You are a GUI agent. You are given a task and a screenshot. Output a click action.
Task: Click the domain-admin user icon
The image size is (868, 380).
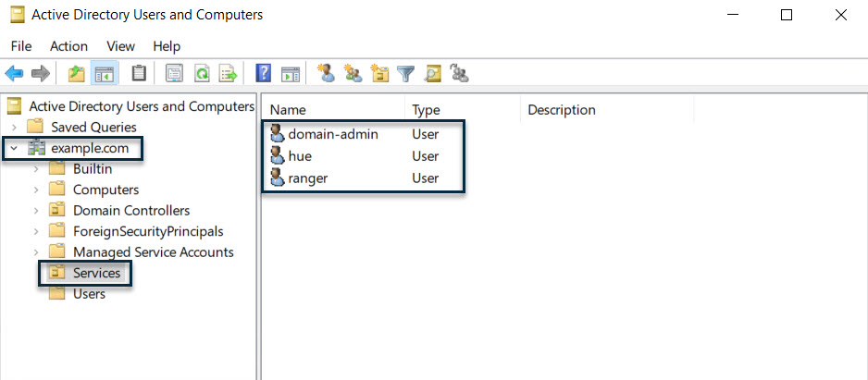(x=277, y=134)
